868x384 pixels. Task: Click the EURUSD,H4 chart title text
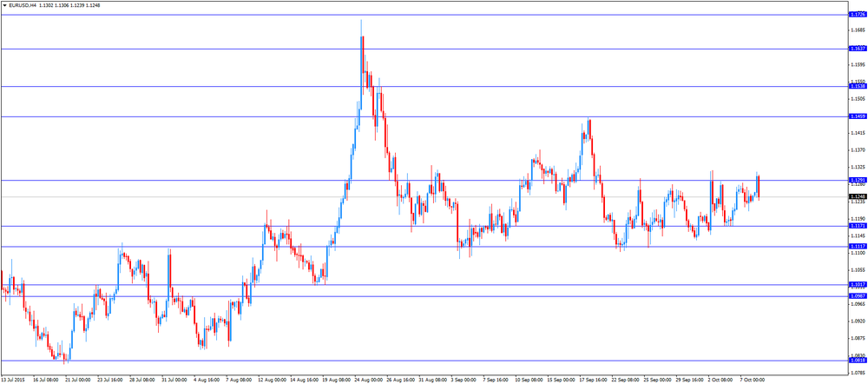click(x=23, y=5)
